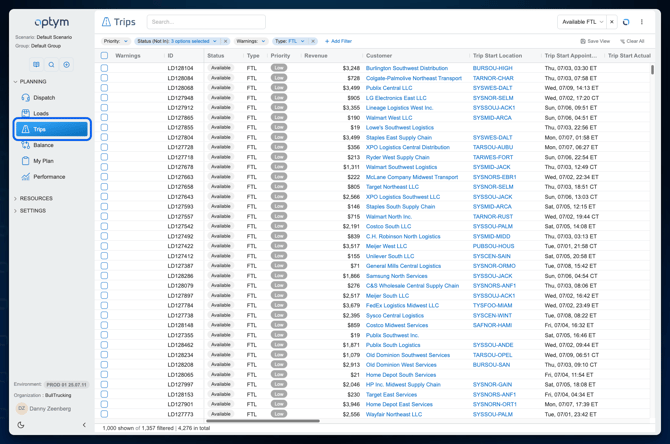The width and height of the screenshot is (670, 444).
Task: Click the sidebar plus-circle add icon
Action: [x=67, y=65]
